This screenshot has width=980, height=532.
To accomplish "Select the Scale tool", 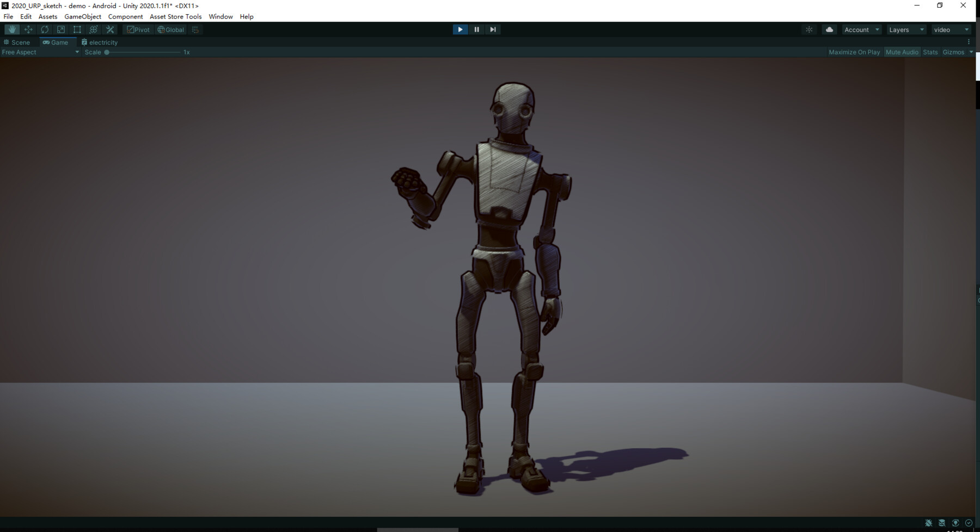I will point(60,29).
